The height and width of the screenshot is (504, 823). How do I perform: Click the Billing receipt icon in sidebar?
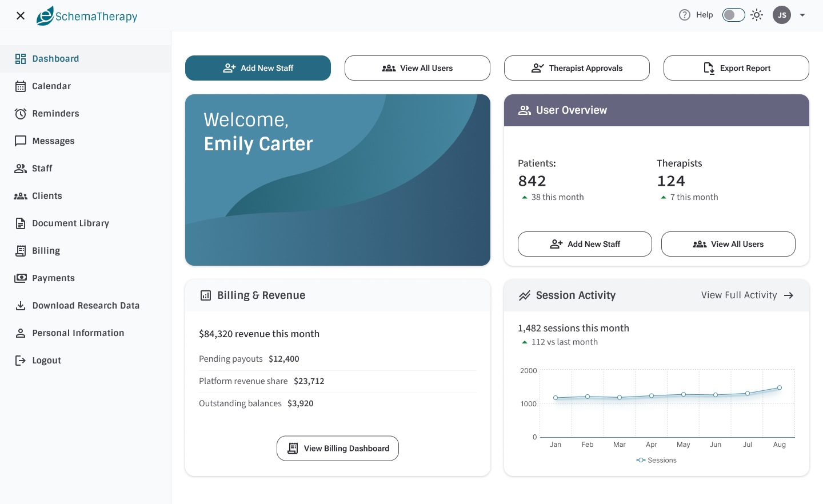pyautogui.click(x=21, y=251)
